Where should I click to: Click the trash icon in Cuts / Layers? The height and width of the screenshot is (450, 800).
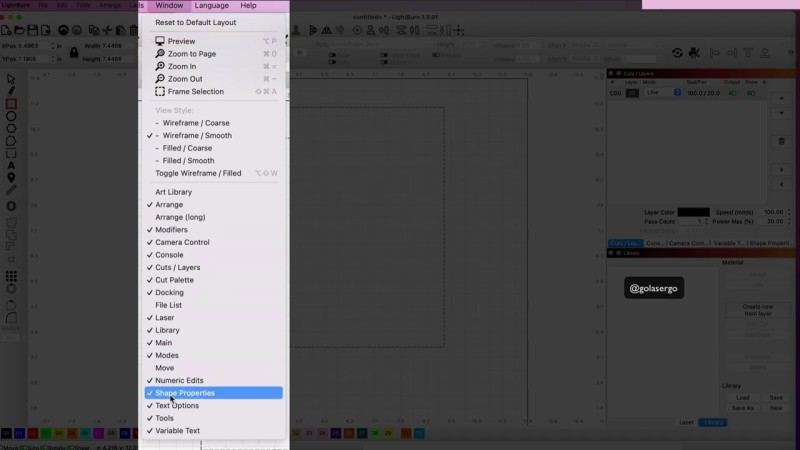tap(781, 141)
